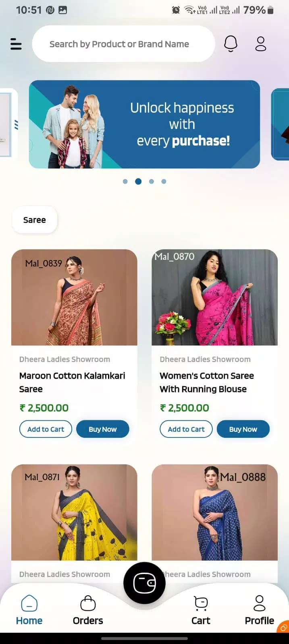The image size is (289, 644).
Task: Buy Now the Women's Cotton Saree
Action: pyautogui.click(x=243, y=429)
